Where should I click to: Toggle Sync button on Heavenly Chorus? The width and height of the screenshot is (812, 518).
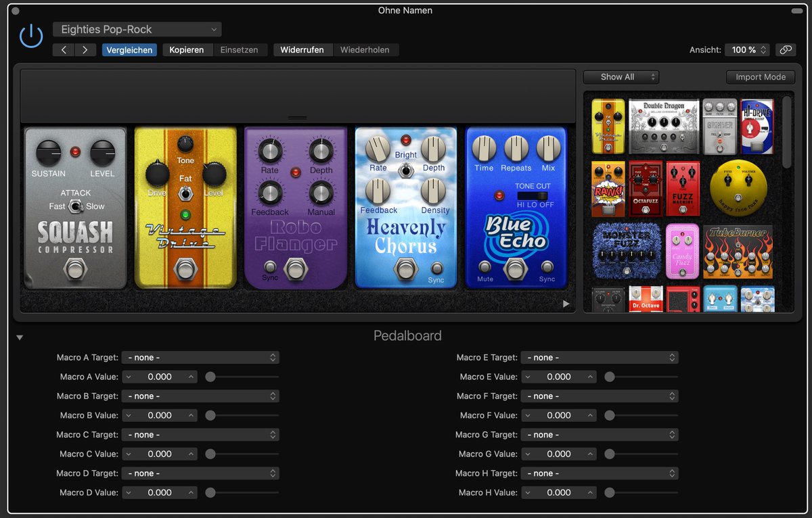point(436,268)
